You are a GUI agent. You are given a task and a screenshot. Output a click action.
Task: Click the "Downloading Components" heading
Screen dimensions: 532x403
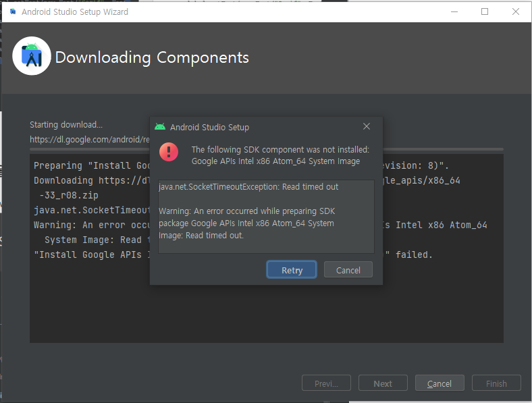152,57
